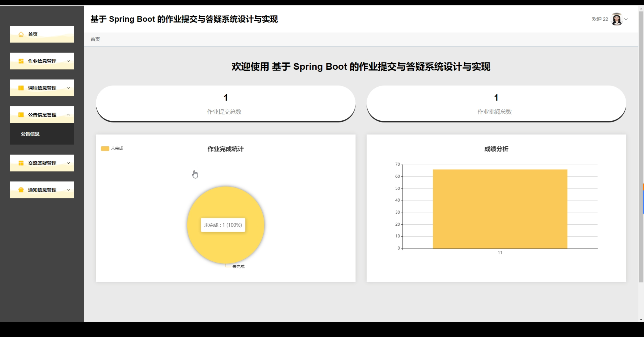Expand the 交流答疑管理 chevron
Viewport: 644px width, 337px height.
68,163
